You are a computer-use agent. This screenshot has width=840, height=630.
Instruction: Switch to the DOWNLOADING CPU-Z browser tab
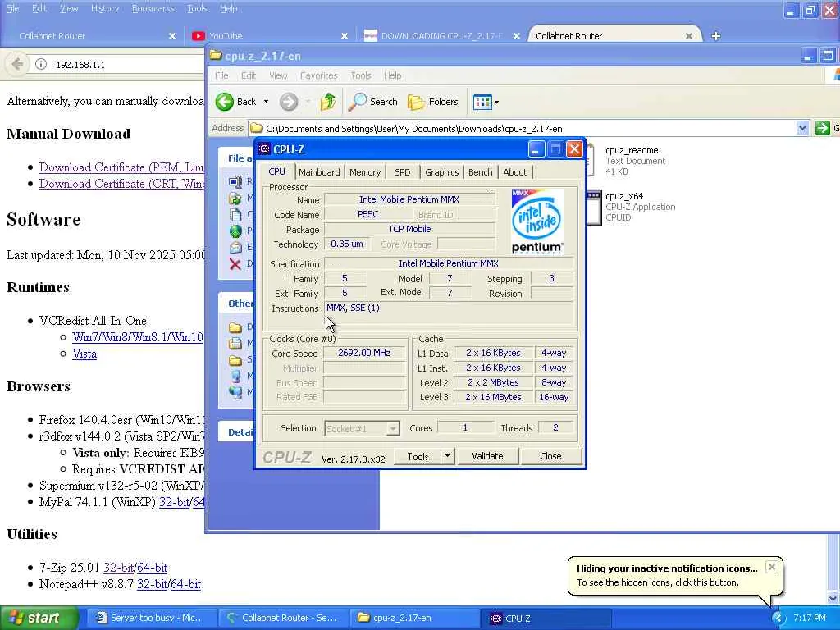pos(441,36)
